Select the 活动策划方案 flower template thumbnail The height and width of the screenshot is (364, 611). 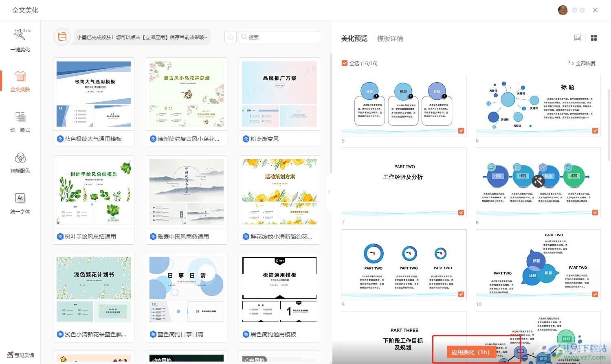coord(279,192)
